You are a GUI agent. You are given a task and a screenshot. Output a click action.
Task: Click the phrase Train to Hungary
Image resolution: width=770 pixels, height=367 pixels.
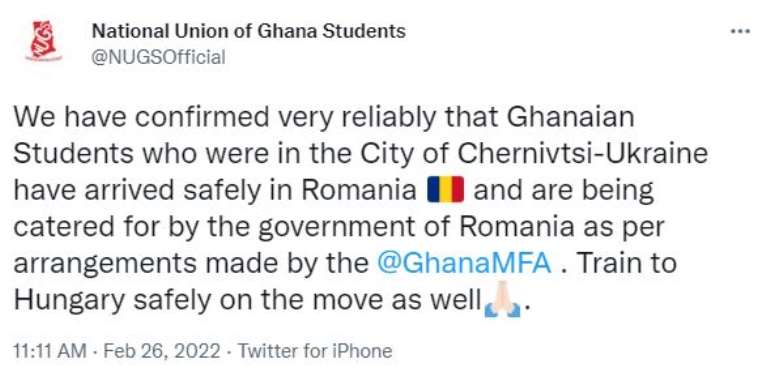[x=345, y=282]
